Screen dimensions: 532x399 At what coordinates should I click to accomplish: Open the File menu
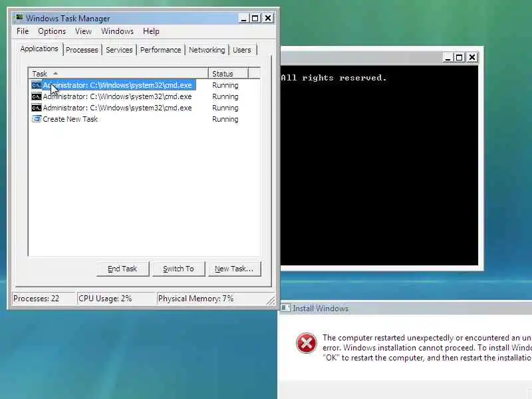tap(23, 31)
